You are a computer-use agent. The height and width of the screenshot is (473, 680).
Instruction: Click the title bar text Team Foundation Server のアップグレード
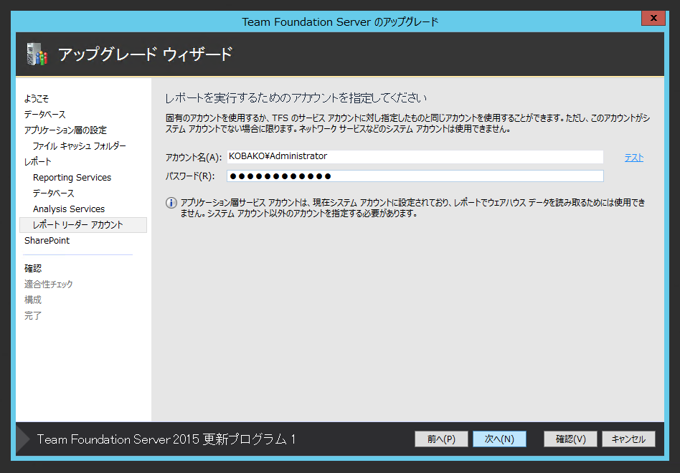click(340, 22)
